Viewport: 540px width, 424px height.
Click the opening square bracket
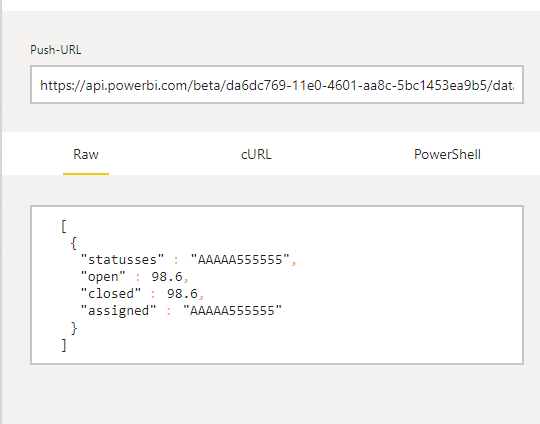click(64, 226)
